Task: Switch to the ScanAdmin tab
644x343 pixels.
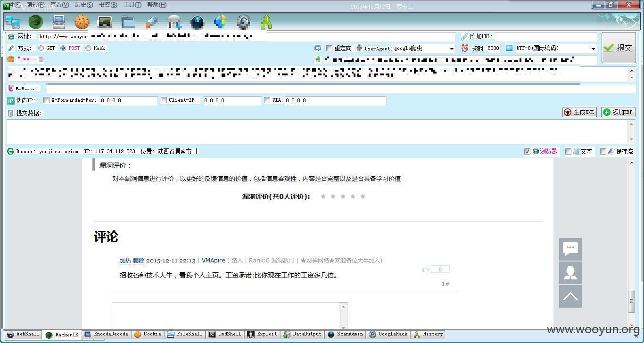Action: [345, 334]
